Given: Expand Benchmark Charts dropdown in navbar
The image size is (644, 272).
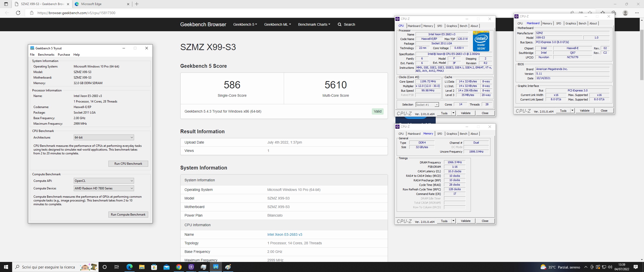Looking at the screenshot, I should click(x=314, y=24).
